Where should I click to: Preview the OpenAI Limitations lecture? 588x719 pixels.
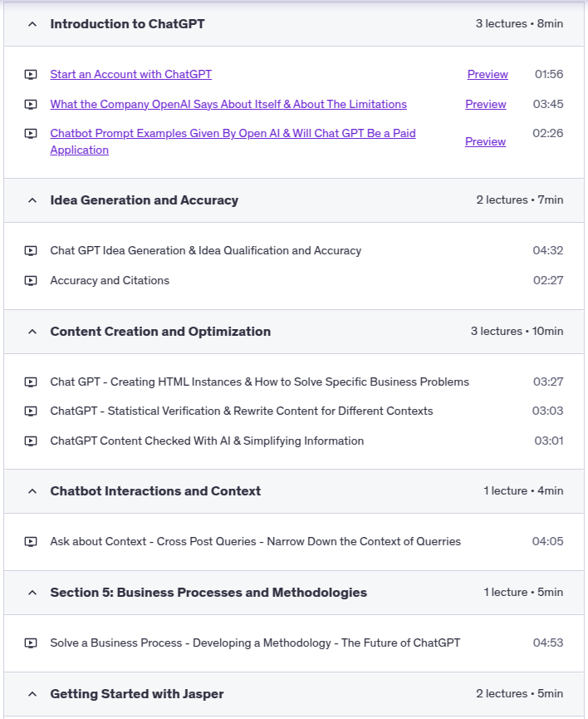pyautogui.click(x=486, y=105)
